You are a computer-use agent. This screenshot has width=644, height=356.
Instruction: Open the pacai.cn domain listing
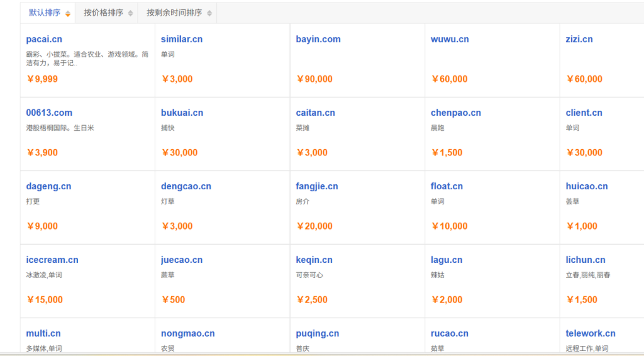coord(44,39)
